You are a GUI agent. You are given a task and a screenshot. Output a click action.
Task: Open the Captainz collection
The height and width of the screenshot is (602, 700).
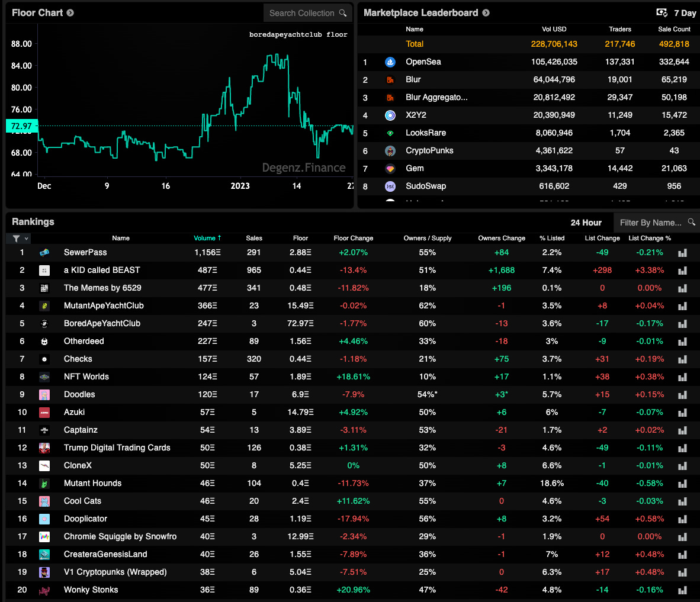point(81,430)
